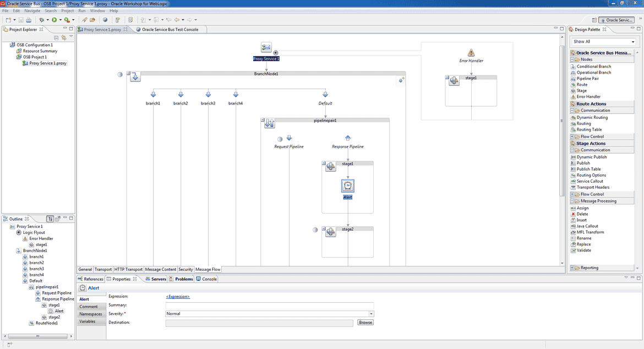The image size is (644, 349).
Task: Click the Error Handler warning icon on the canvas
Action: (x=471, y=52)
